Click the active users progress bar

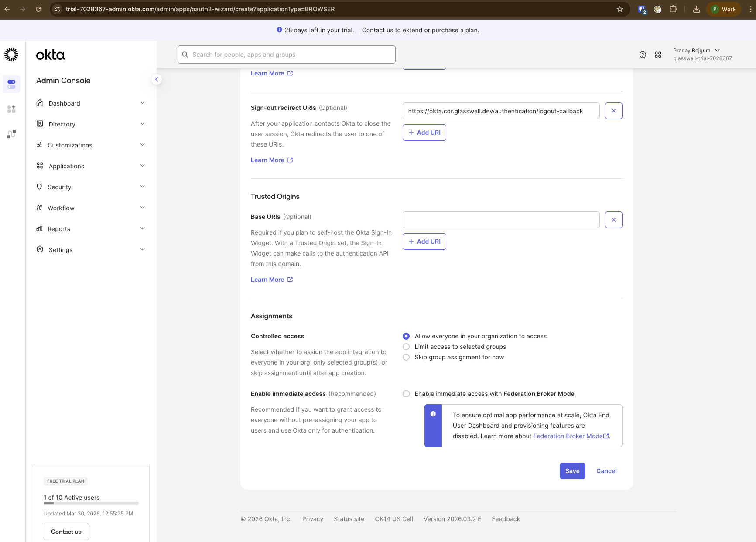(x=91, y=503)
